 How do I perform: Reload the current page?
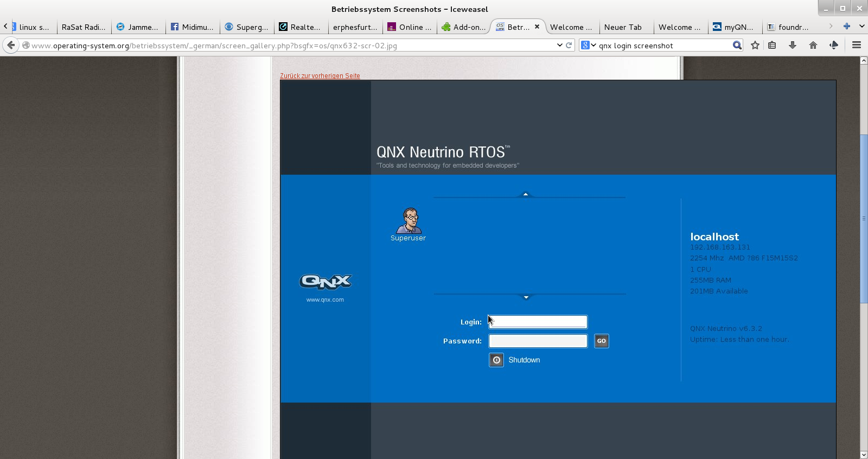point(569,45)
